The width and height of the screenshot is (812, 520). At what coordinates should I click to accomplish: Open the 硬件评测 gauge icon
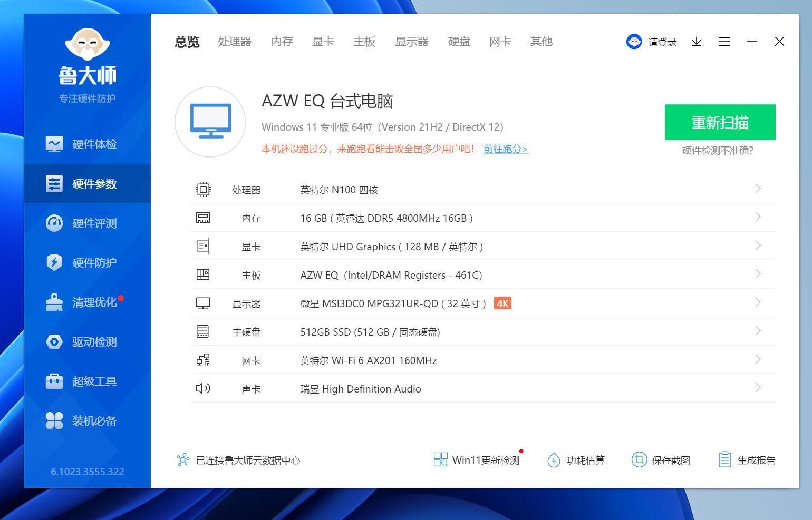[x=54, y=223]
